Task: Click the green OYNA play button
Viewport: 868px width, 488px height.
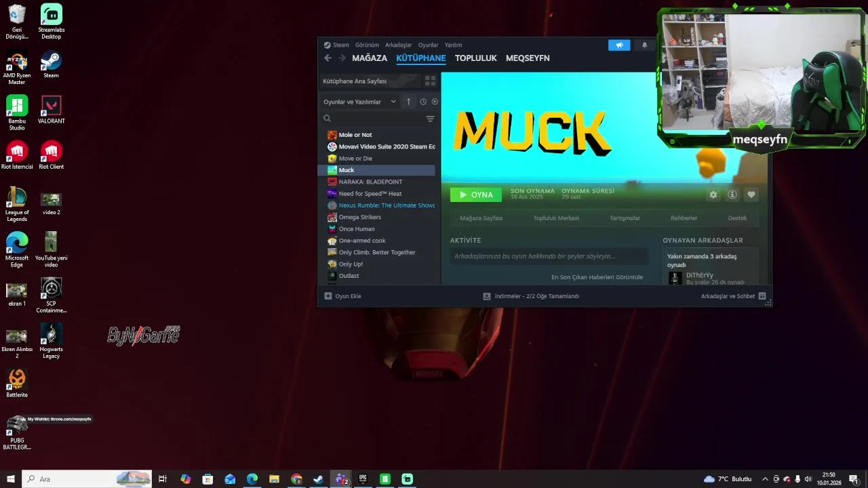Action: [x=476, y=195]
